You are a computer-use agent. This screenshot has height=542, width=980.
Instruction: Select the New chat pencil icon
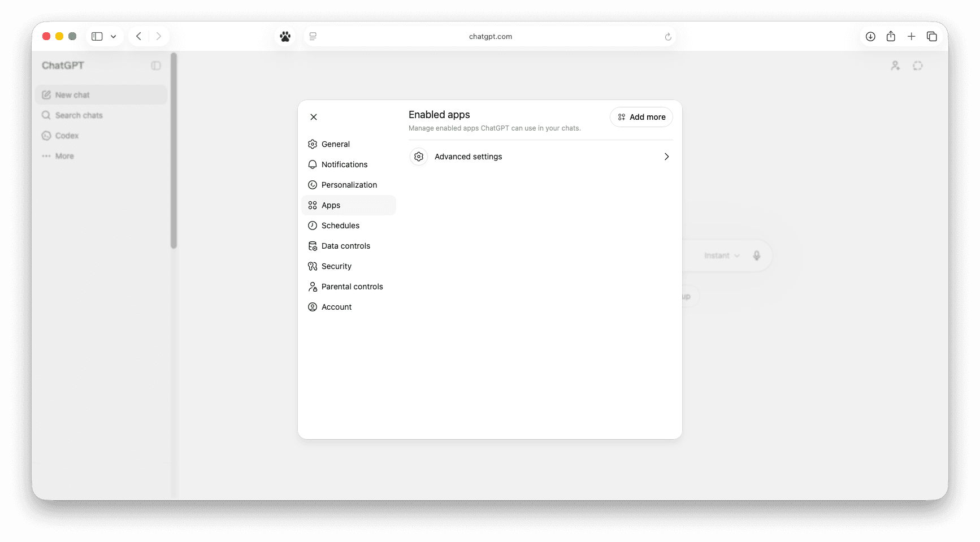point(46,94)
